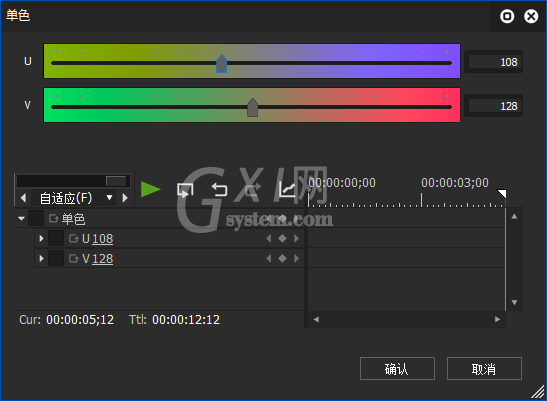Close the 单色 dialog with the X icon

[x=531, y=16]
